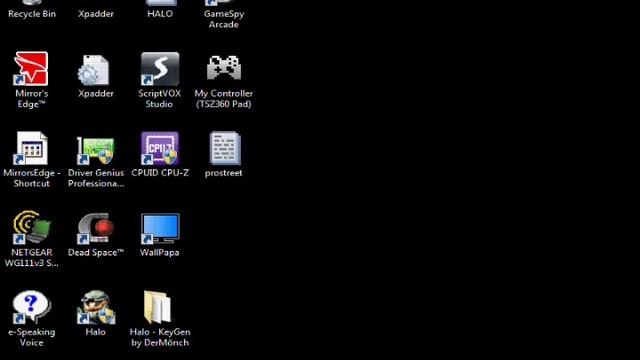
Task: Select the MirrorsEdge - Shortcut icon
Action: pos(31,148)
